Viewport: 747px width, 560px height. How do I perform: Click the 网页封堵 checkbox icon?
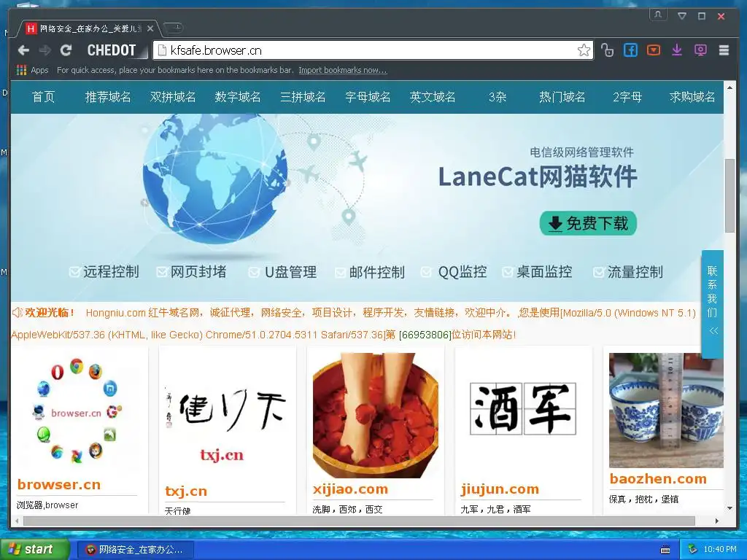(162, 272)
